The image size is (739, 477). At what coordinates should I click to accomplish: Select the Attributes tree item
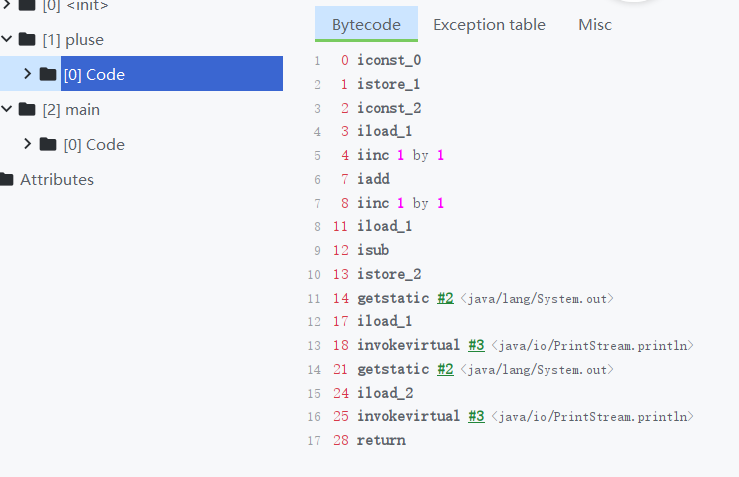(57, 180)
